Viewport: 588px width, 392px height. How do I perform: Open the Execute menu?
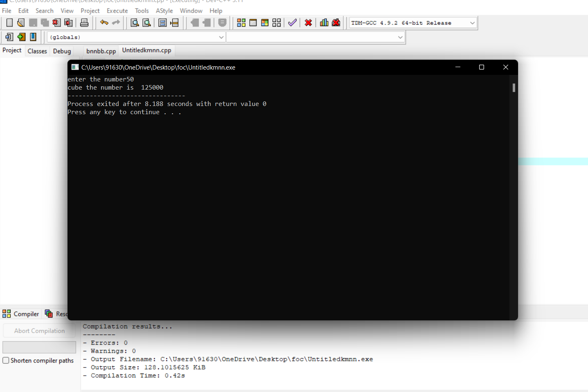click(117, 11)
